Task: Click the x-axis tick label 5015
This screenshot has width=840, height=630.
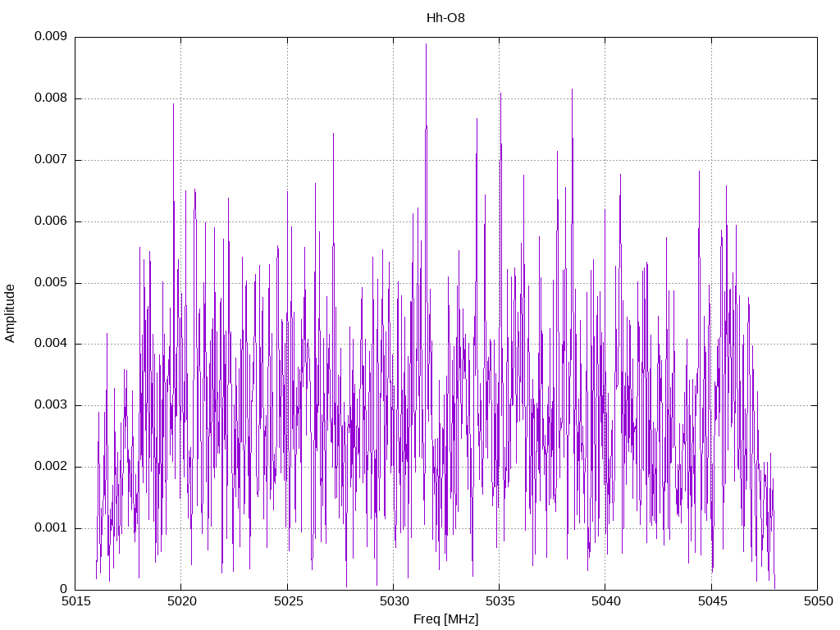Action: pyautogui.click(x=75, y=601)
